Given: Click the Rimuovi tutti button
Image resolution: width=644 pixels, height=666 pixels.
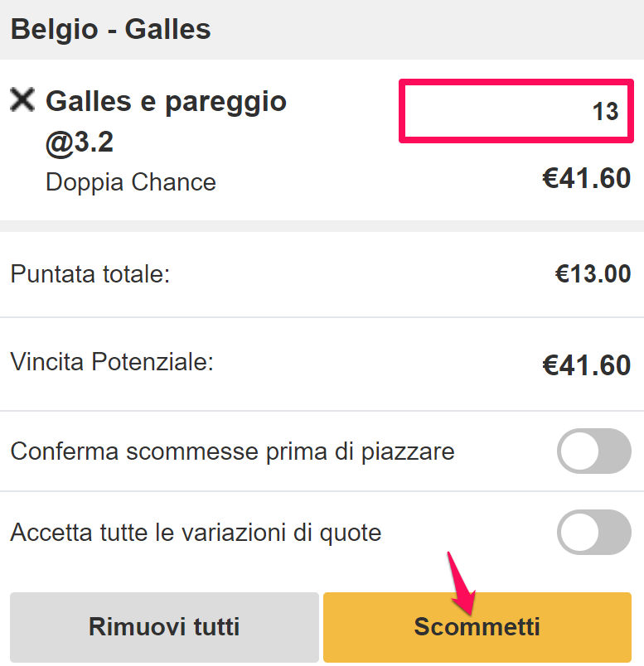Looking at the screenshot, I should pyautogui.click(x=164, y=627).
